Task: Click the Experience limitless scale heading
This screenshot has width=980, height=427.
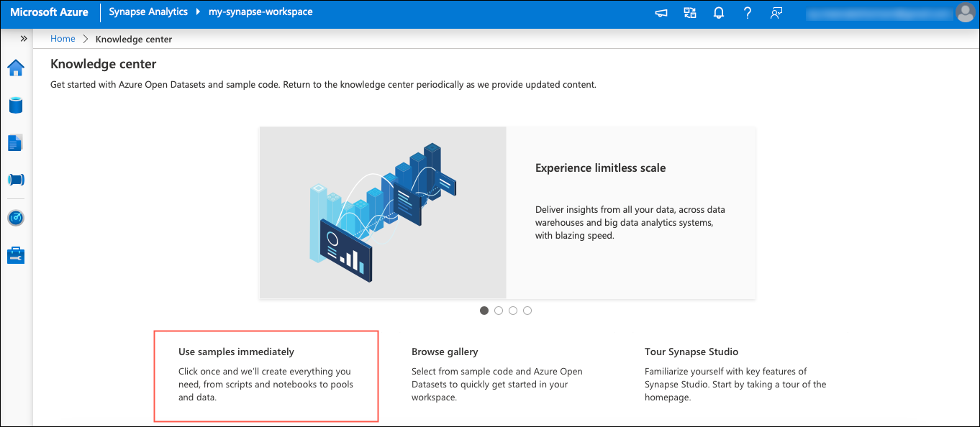Action: tap(600, 168)
